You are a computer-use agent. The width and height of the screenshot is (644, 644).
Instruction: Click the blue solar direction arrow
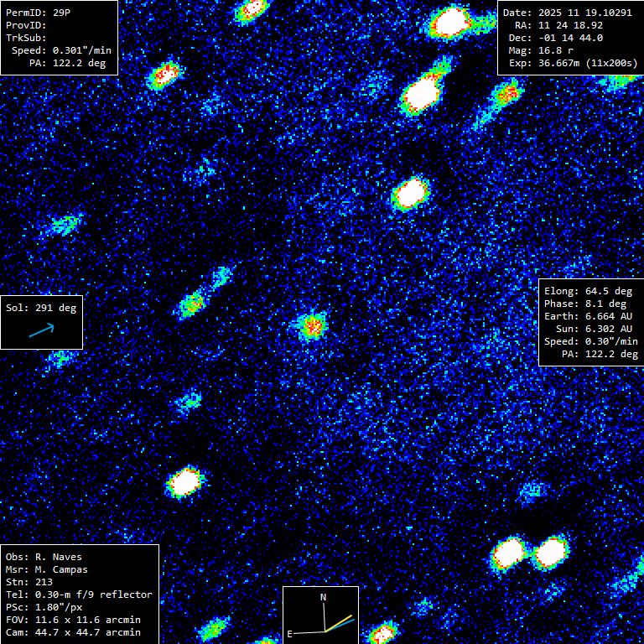pyautogui.click(x=41, y=330)
